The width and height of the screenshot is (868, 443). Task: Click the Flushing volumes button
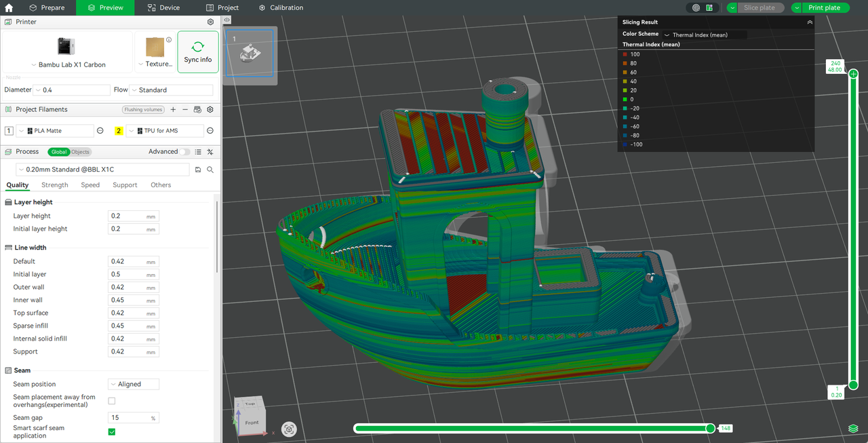(143, 109)
